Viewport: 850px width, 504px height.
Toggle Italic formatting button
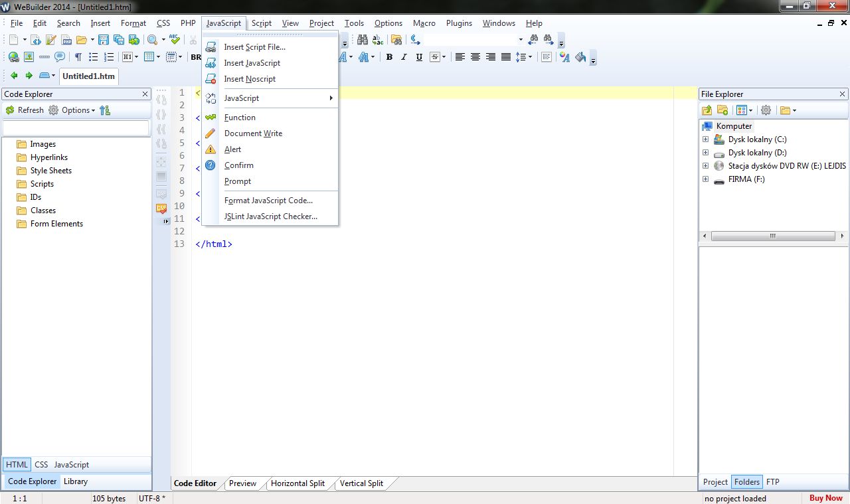[404, 57]
